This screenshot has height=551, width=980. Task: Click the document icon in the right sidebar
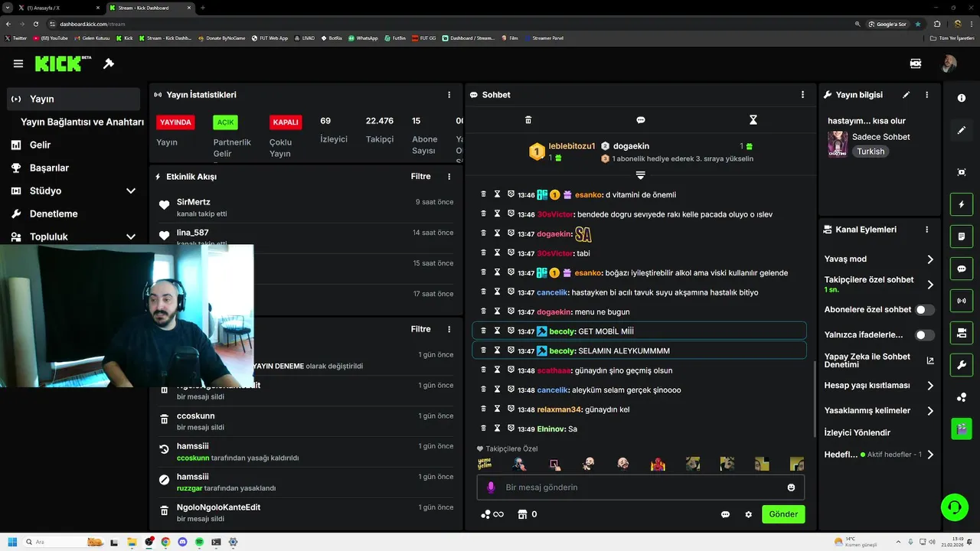[x=962, y=236]
